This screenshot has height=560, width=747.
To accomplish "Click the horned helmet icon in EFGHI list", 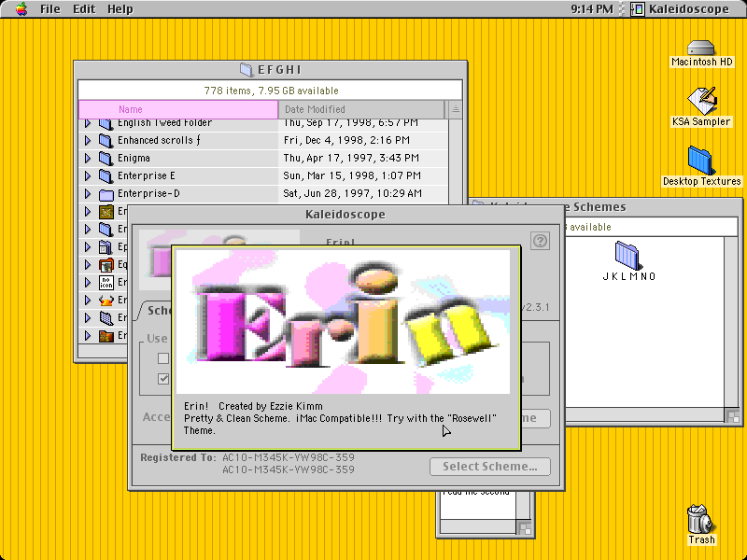I will [x=106, y=300].
